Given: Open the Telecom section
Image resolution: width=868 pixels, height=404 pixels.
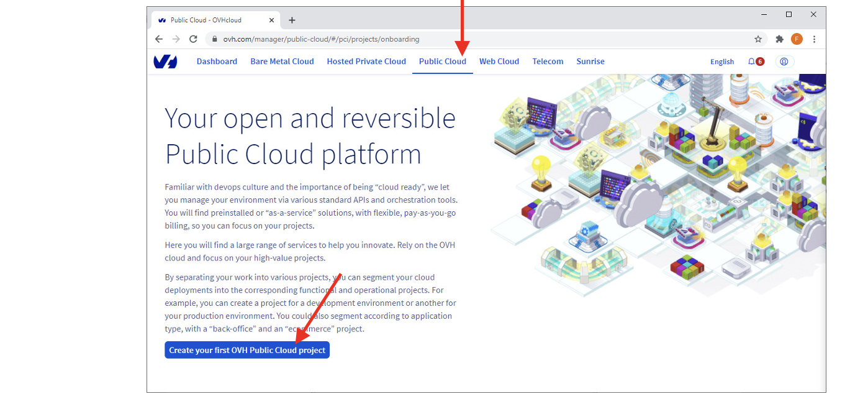Looking at the screenshot, I should (x=548, y=62).
